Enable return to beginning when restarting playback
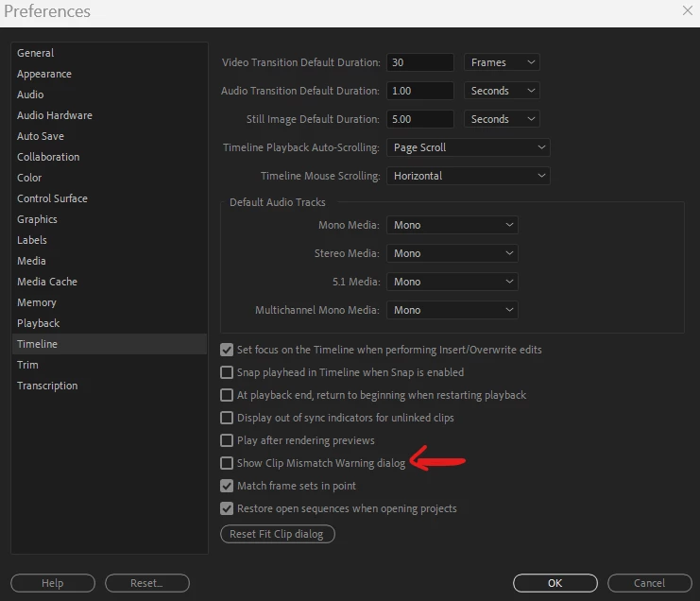 click(x=227, y=395)
